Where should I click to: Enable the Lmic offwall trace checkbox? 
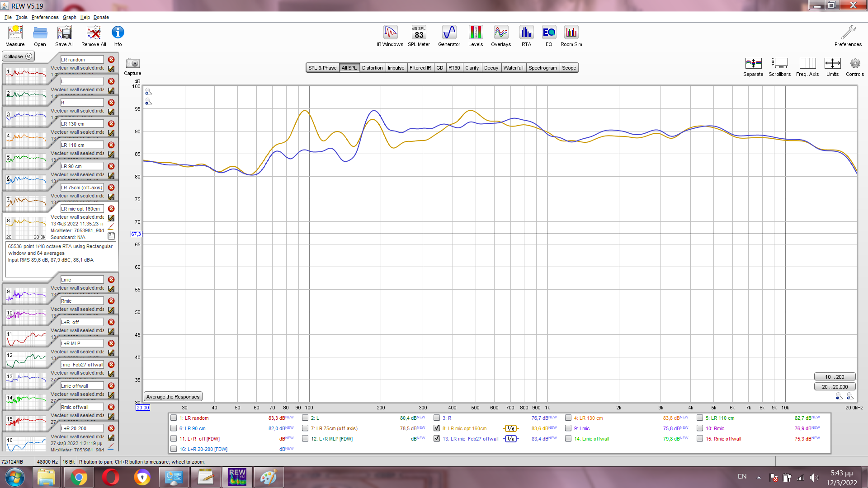pos(568,439)
